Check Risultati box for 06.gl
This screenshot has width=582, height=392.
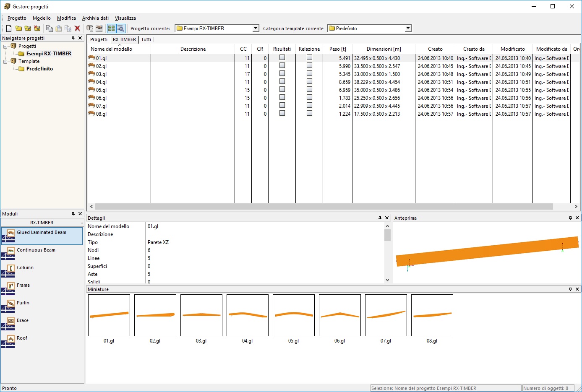coord(282,97)
